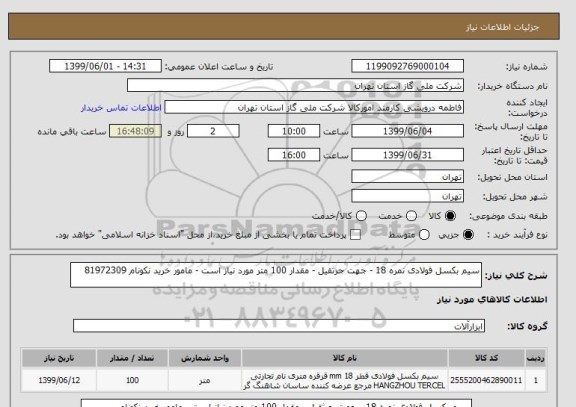Click the تاریخ نیاز column header

59,358
